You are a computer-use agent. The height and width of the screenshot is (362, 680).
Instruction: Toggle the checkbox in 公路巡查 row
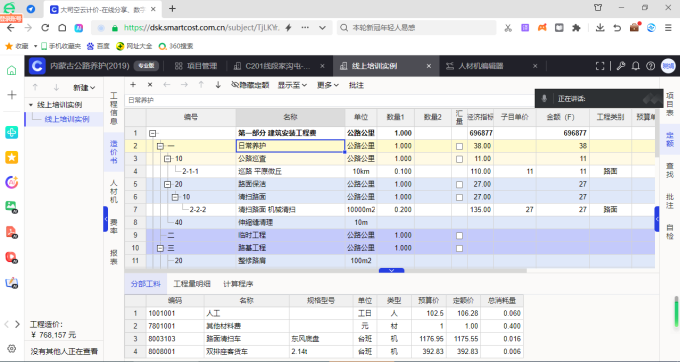(459, 159)
